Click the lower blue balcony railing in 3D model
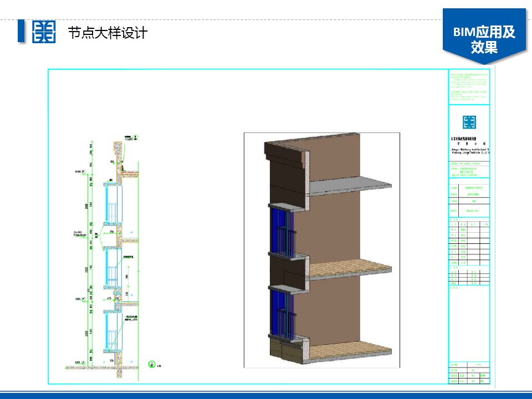This screenshot has height=399, width=532. point(283,313)
